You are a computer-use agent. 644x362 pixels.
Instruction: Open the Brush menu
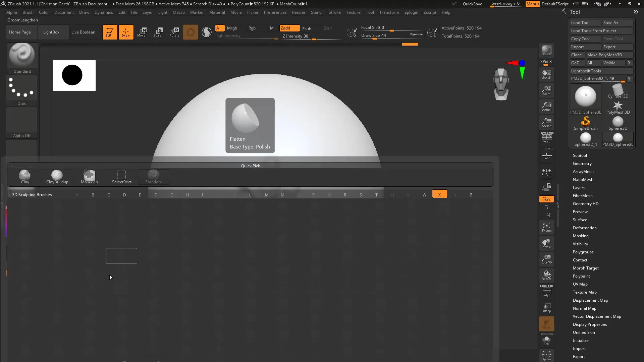click(x=28, y=12)
